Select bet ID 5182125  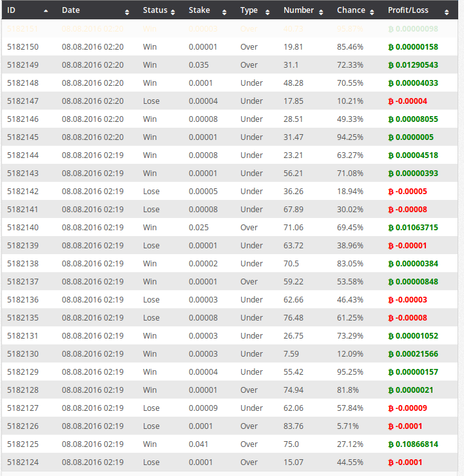pyautogui.click(x=23, y=444)
